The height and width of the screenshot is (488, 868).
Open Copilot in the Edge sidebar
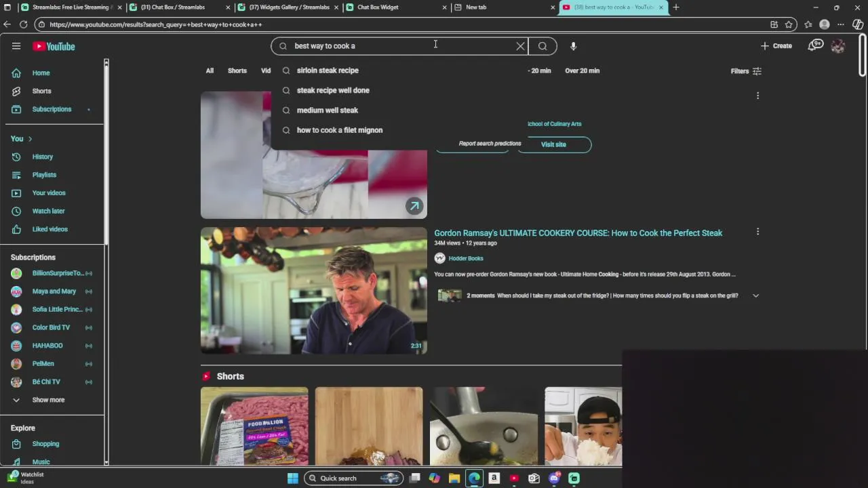[x=858, y=24]
